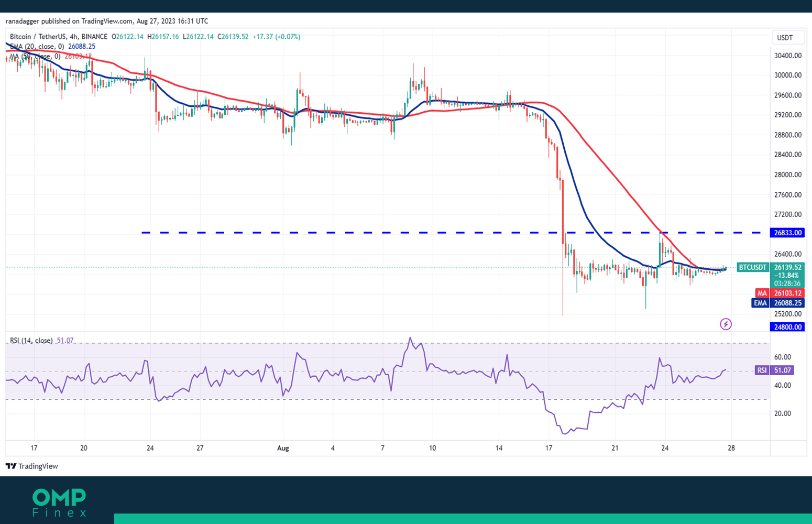Select the MA (50, close, 0) indicator legend
812x524 pixels.
click(x=35, y=56)
